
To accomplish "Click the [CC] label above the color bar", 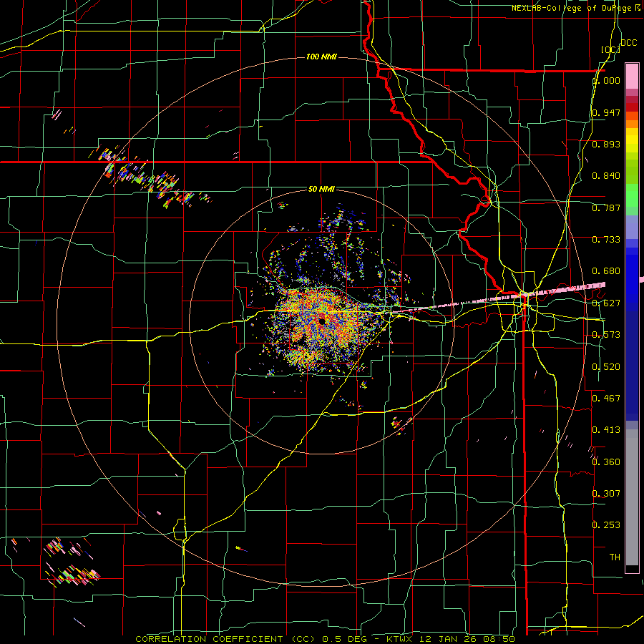I will tap(610, 49).
